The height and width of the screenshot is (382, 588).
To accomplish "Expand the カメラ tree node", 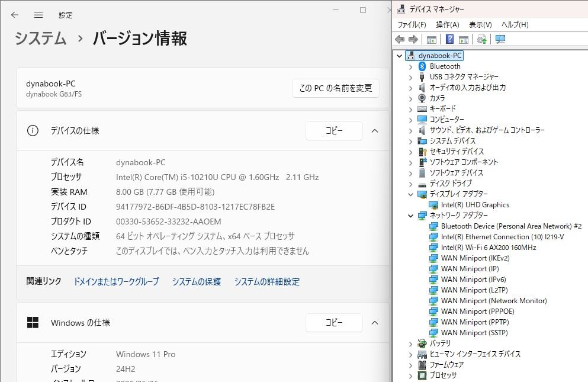I will click(410, 99).
